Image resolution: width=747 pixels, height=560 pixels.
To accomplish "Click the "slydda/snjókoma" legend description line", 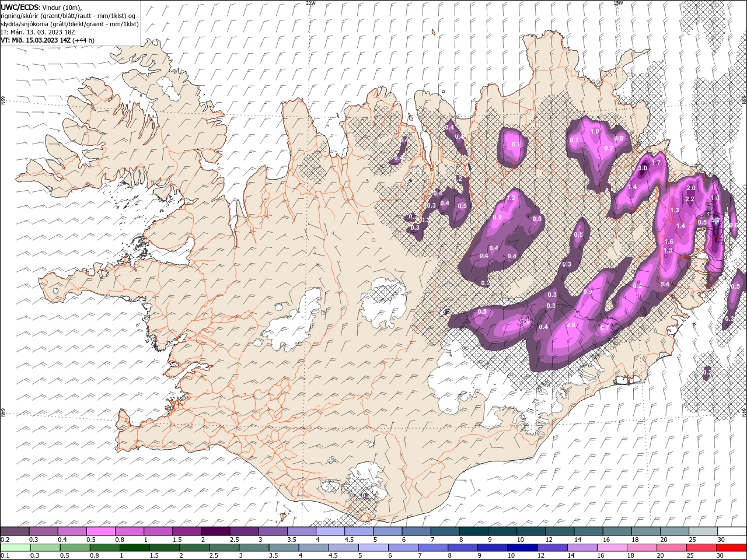I will click(69, 24).
